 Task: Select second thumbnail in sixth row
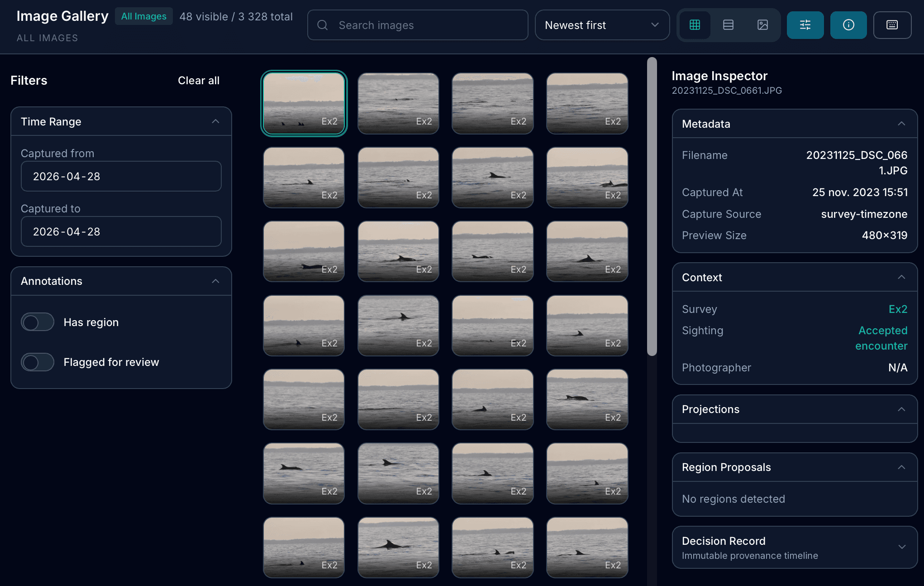(x=398, y=473)
